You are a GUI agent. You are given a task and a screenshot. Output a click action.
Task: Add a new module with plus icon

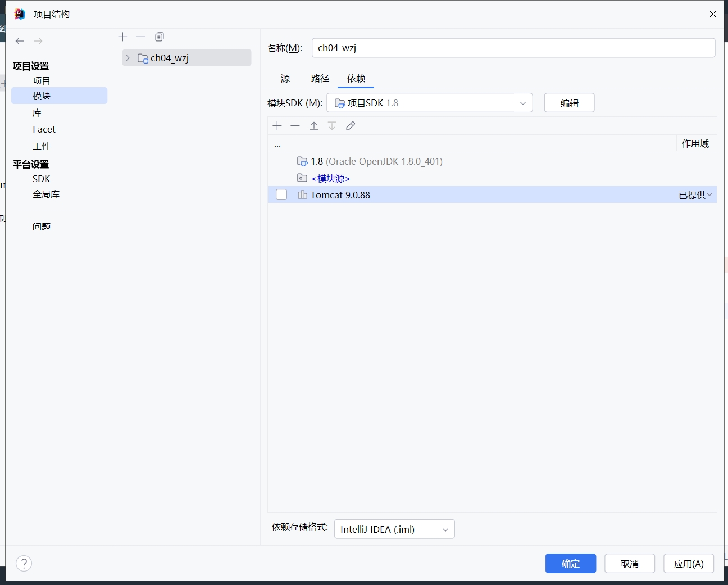point(123,37)
